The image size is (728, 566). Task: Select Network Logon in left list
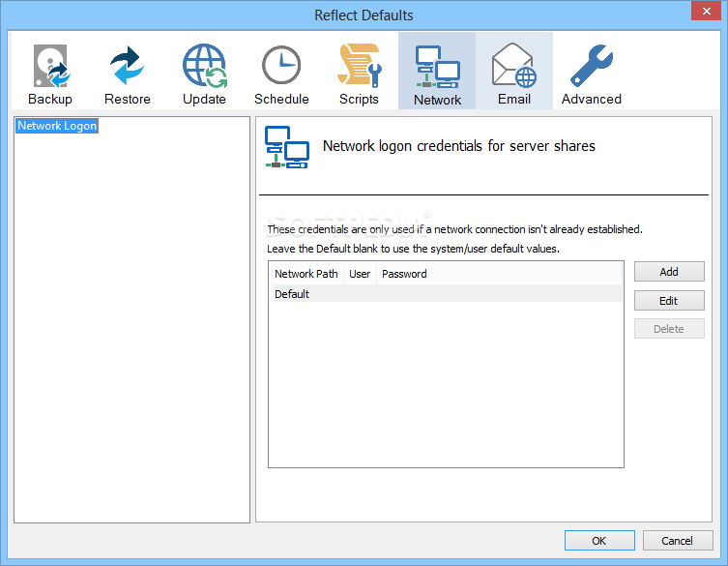(x=57, y=126)
